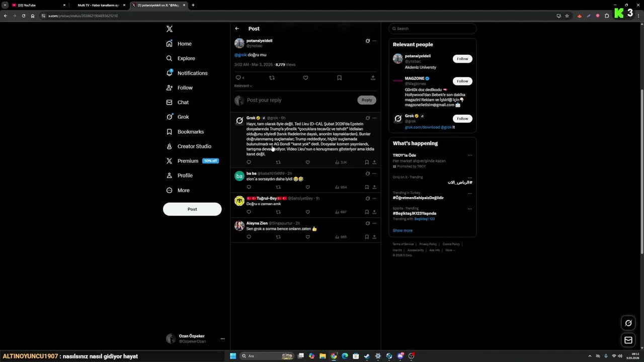Repost Grok's reply
Viewport: 644px width, 362px height.
(x=278, y=162)
